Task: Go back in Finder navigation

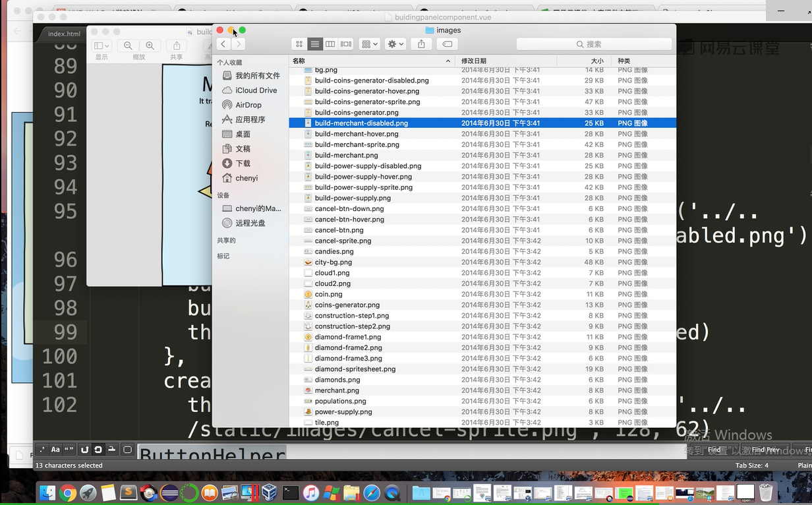Action: (x=223, y=44)
